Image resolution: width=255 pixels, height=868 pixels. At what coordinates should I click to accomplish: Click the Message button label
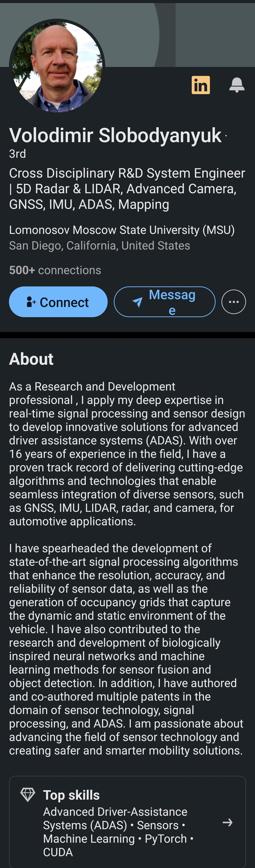172,302
